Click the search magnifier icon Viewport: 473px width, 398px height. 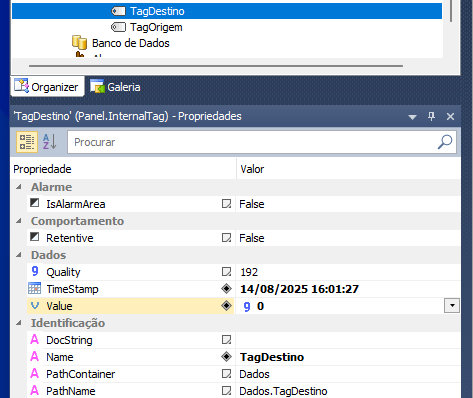[445, 142]
